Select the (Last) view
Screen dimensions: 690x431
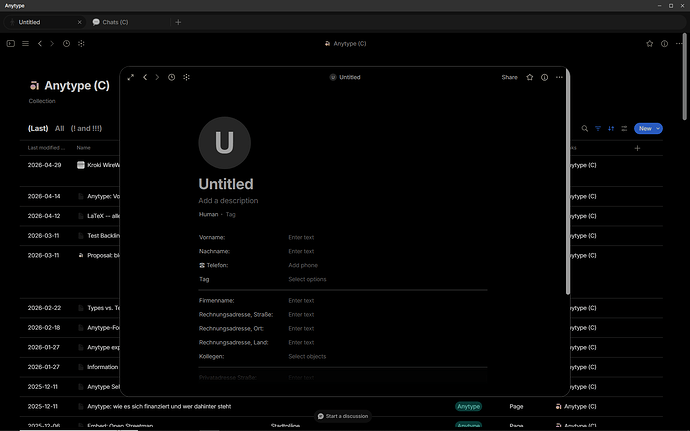coord(38,129)
